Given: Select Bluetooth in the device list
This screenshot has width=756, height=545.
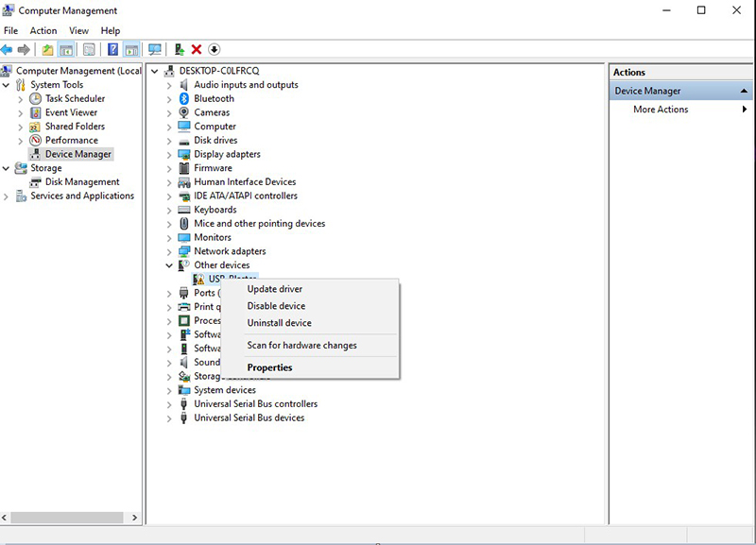Looking at the screenshot, I should point(214,98).
